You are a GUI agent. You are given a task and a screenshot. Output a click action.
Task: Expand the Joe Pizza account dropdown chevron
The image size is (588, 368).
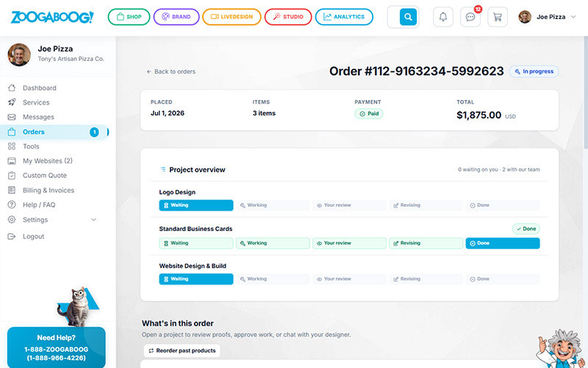573,17
